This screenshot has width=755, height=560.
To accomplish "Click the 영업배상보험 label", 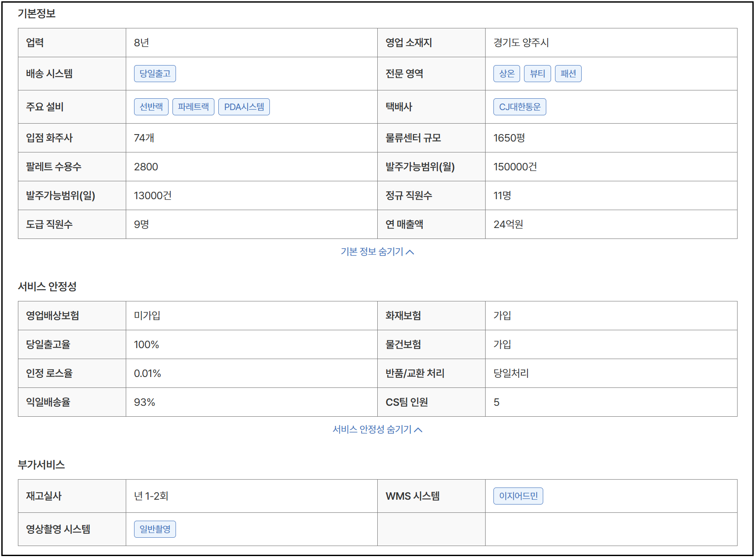I will (52, 315).
